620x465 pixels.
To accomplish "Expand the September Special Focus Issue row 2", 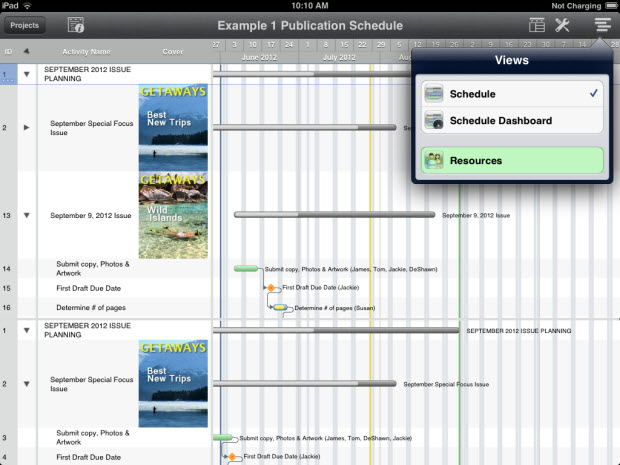I will [27, 128].
